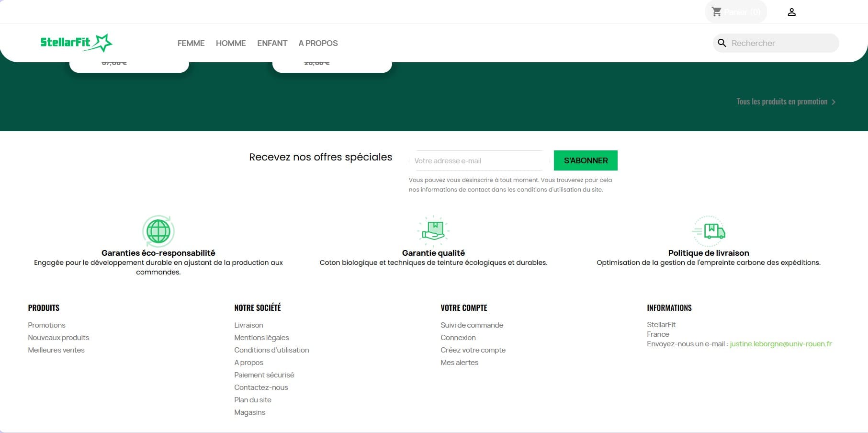Click the S'ABONNER subscribe button
This screenshot has height=433, width=868.
point(585,160)
